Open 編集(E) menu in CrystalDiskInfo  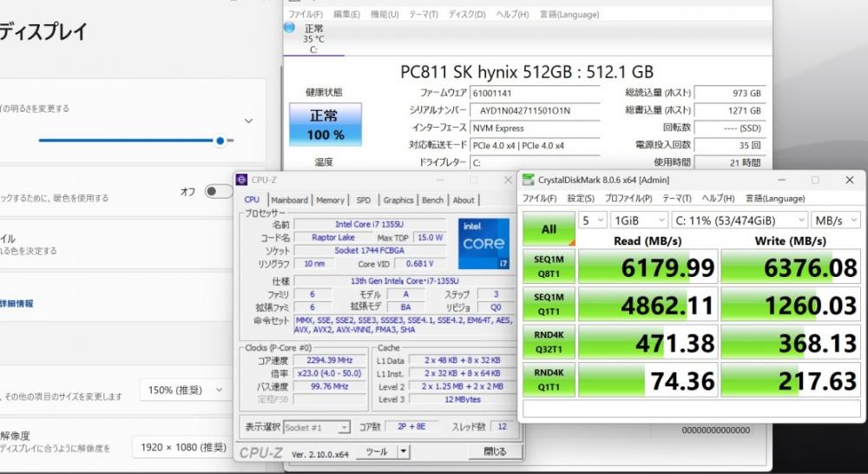point(346,15)
